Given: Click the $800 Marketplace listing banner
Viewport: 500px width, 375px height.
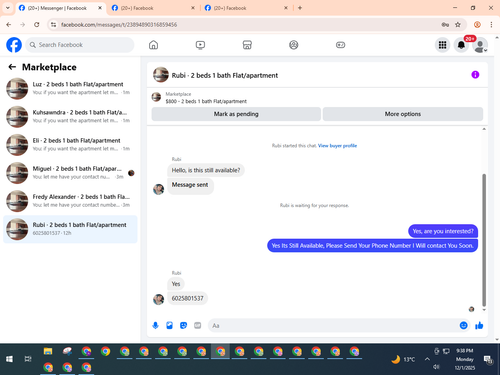Looking at the screenshot, I should coord(206,98).
